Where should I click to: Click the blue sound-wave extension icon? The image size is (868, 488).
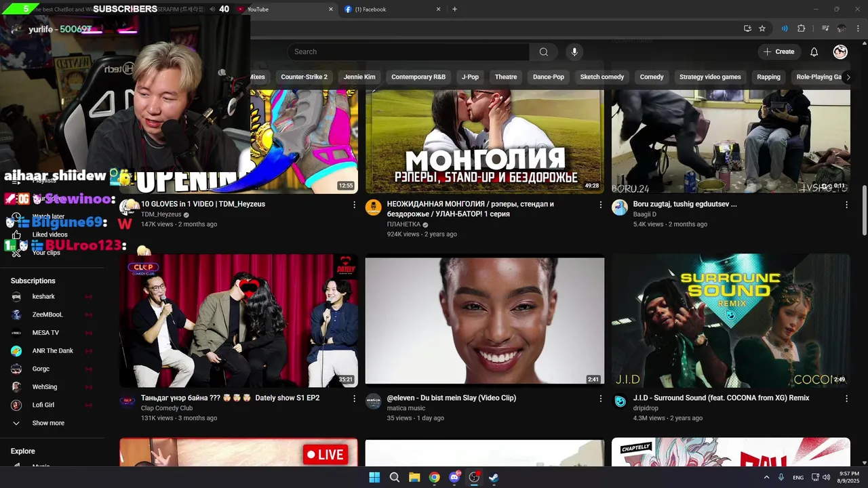pos(785,28)
